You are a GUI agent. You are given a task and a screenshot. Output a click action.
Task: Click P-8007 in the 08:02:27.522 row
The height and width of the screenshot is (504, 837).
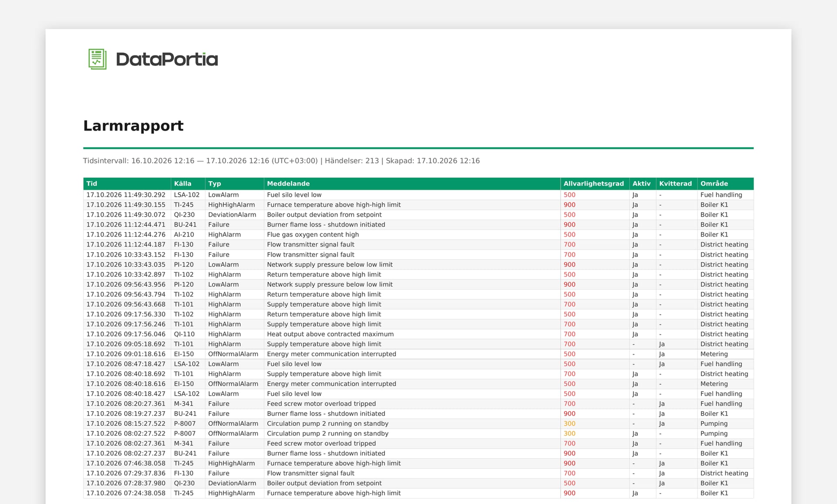click(185, 433)
